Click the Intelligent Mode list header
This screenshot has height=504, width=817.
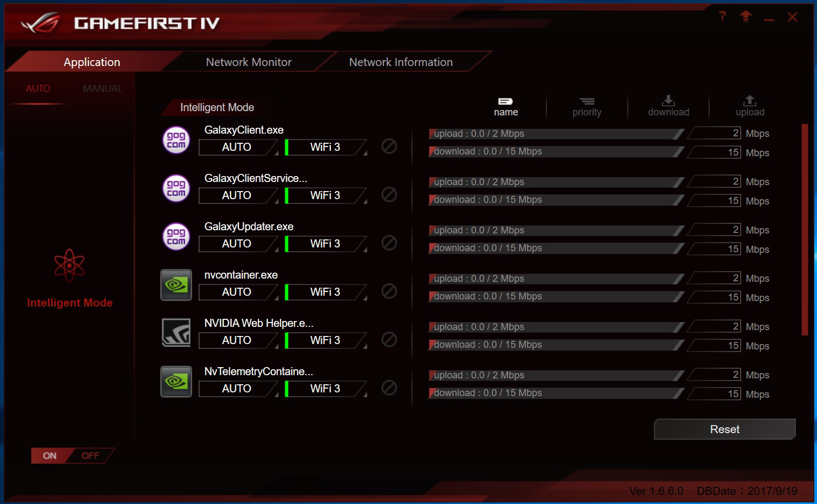pyautogui.click(x=217, y=107)
